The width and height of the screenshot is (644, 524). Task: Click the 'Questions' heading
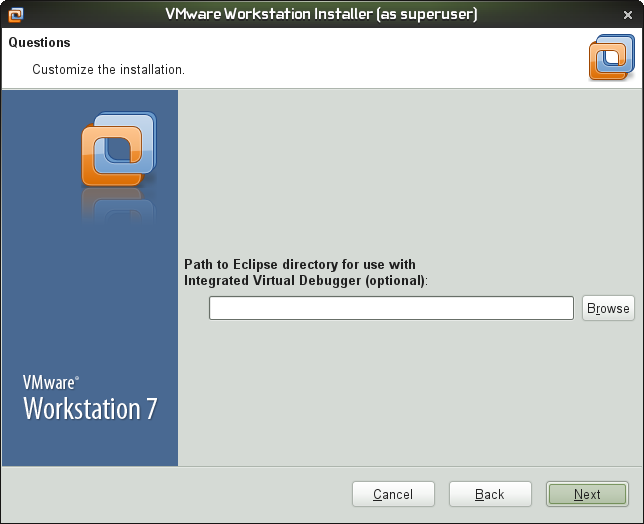click(39, 43)
